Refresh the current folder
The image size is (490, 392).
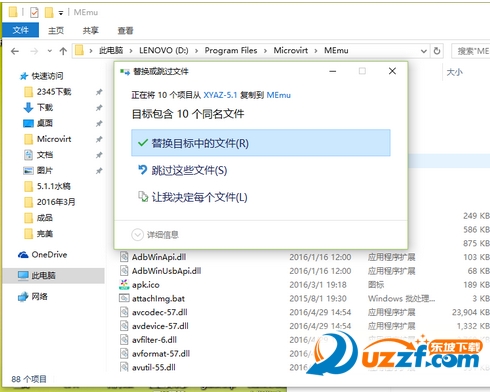point(437,51)
